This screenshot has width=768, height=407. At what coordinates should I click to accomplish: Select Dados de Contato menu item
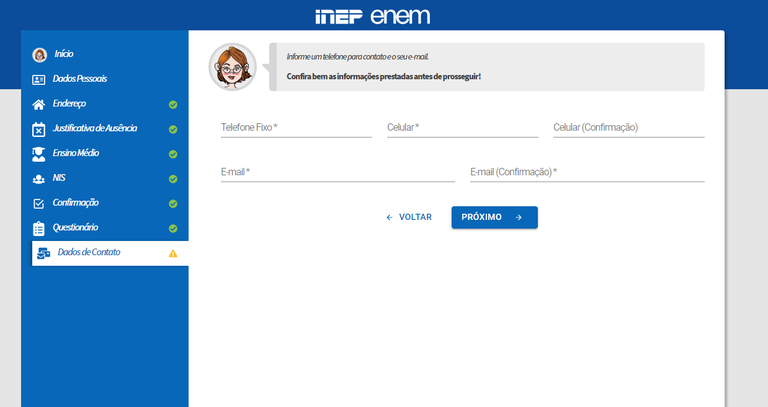[110, 253]
